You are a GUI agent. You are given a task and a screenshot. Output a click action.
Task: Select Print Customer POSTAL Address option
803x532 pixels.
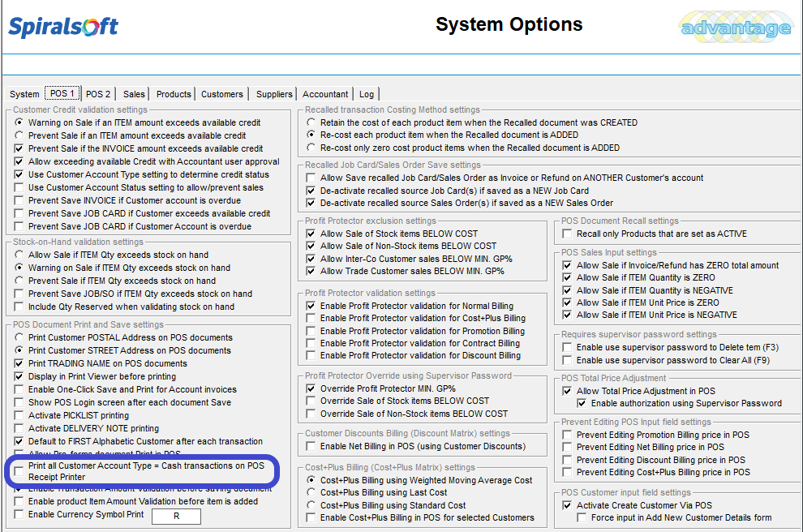click(19, 337)
